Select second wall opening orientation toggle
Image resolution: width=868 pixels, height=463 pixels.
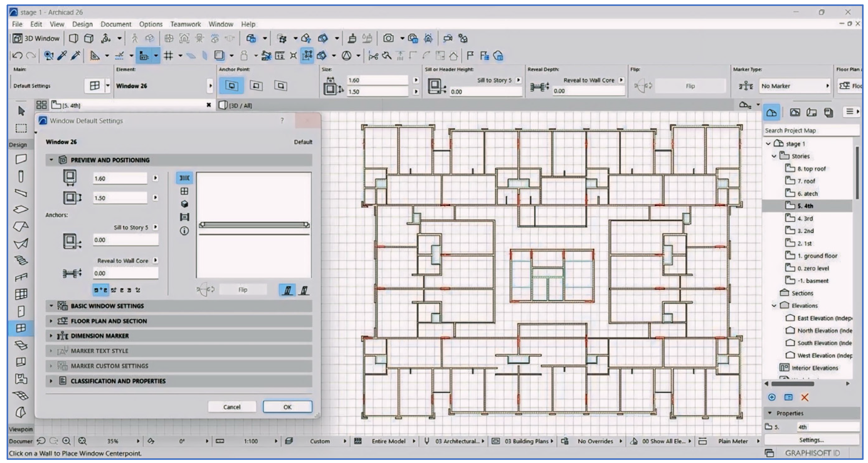point(304,290)
